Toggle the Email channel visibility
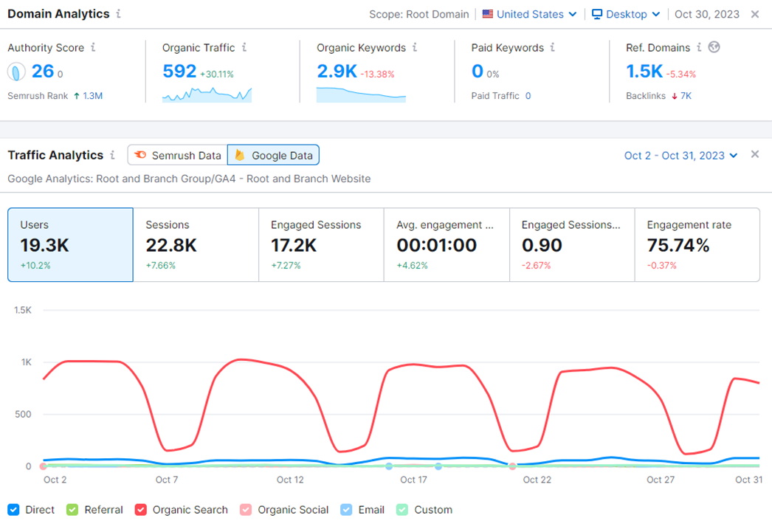This screenshot has width=772, height=532. coord(345,509)
